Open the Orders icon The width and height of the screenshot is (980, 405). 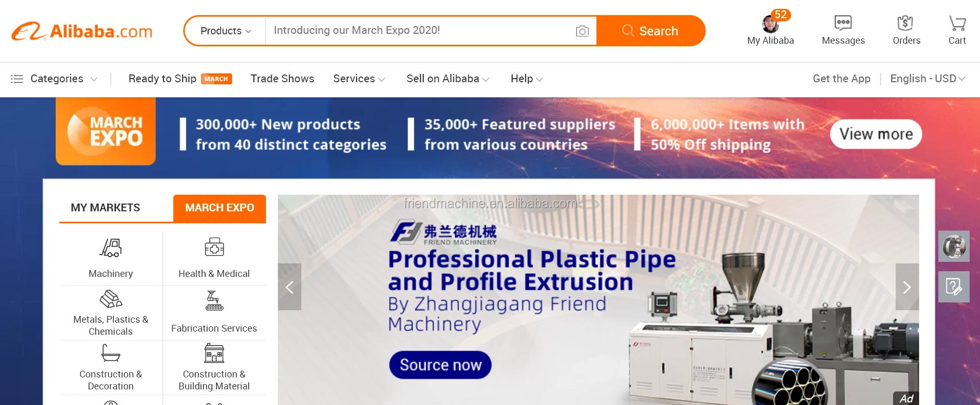(x=906, y=23)
